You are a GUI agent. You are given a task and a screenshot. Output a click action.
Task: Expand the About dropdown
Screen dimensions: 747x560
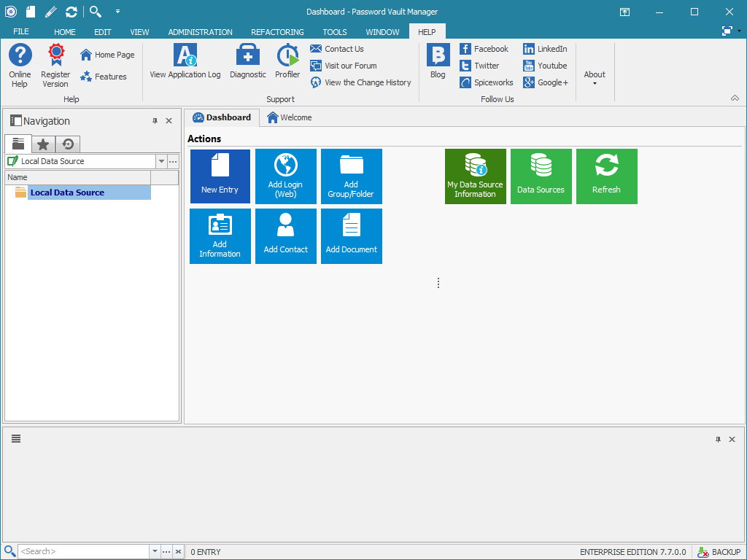coord(595,77)
